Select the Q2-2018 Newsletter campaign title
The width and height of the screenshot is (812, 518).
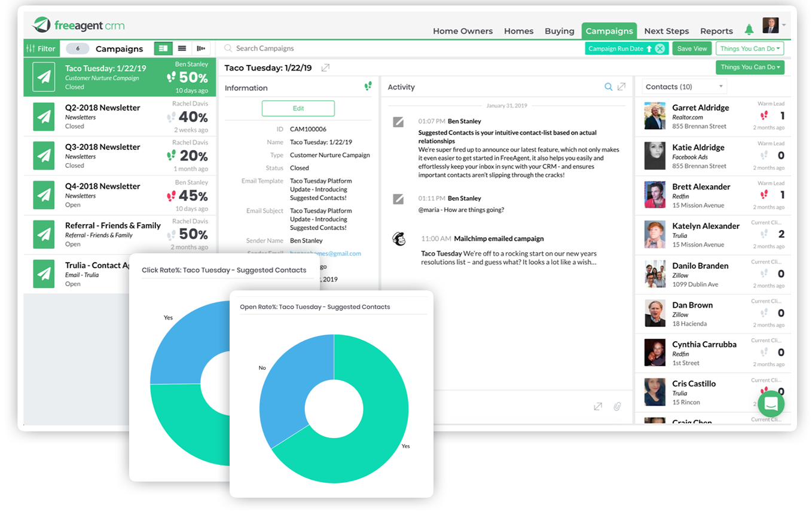click(103, 108)
